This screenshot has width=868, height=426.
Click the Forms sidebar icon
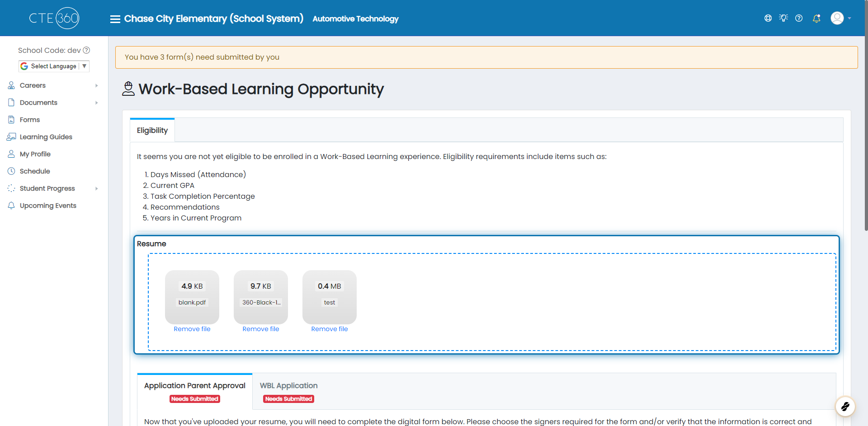point(11,120)
